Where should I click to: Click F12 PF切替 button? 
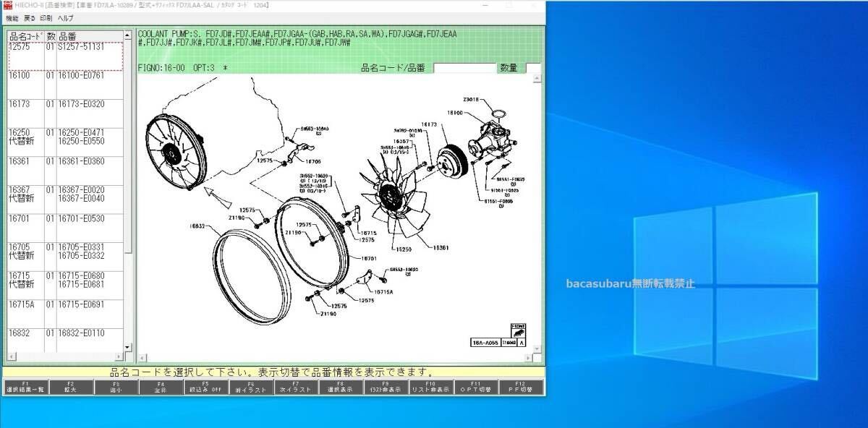pos(521,387)
